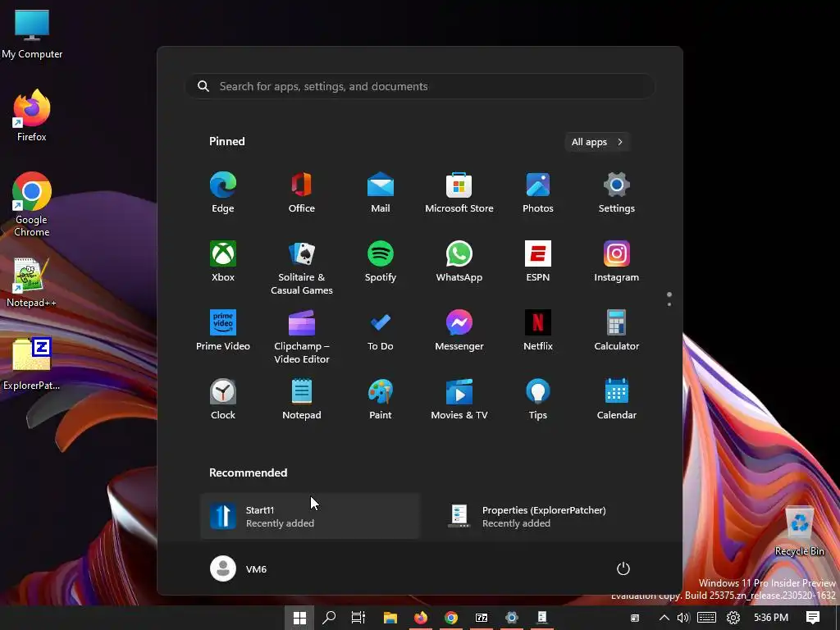Open the 5:36 PM clock flyout
Viewport: 840px width, 630px height.
point(771,618)
